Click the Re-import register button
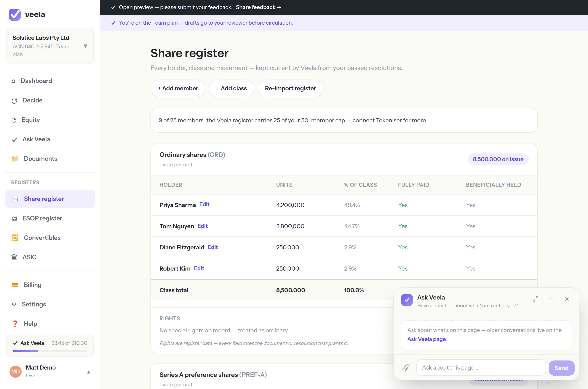 pos(290,88)
